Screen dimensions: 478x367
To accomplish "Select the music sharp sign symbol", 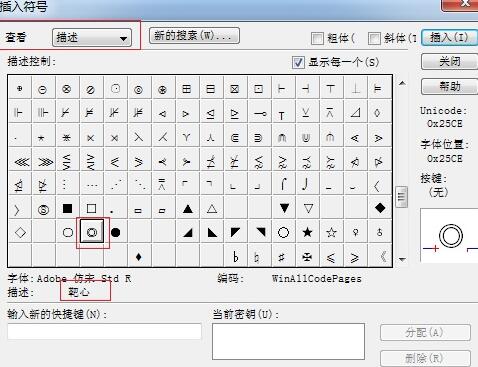I will pyautogui.click(x=282, y=257).
